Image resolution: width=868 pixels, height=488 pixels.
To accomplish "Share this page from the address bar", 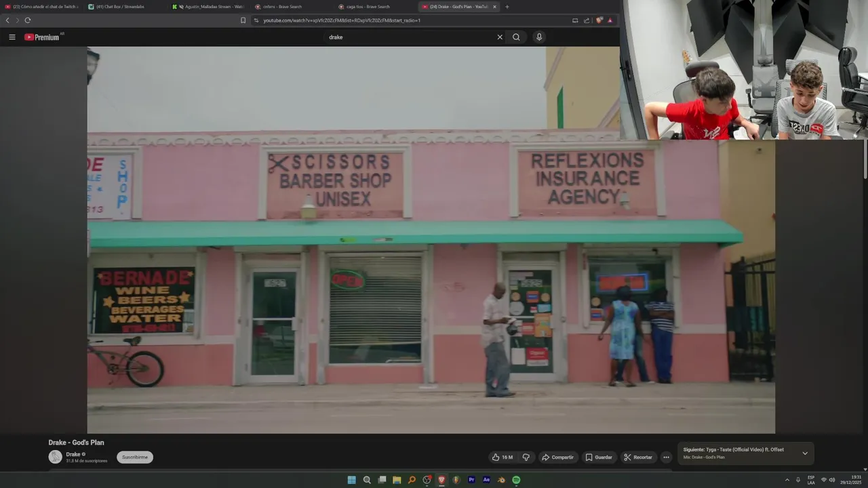I will click(x=587, y=20).
